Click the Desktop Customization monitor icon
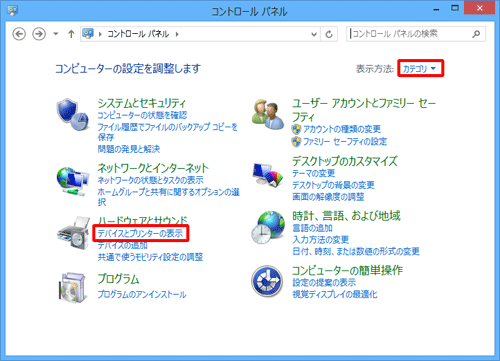This screenshot has height=361, width=500. click(x=268, y=175)
